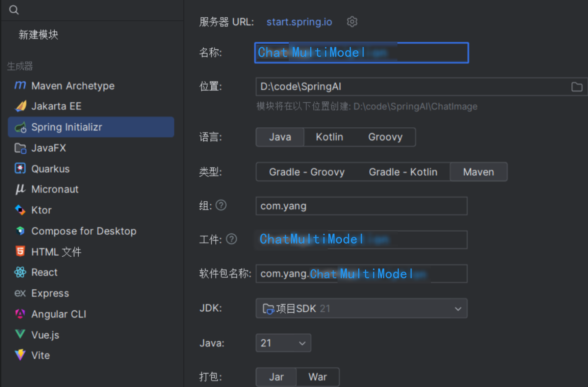Select Gradle - Kotlin build type
588x387 pixels.
[403, 172]
